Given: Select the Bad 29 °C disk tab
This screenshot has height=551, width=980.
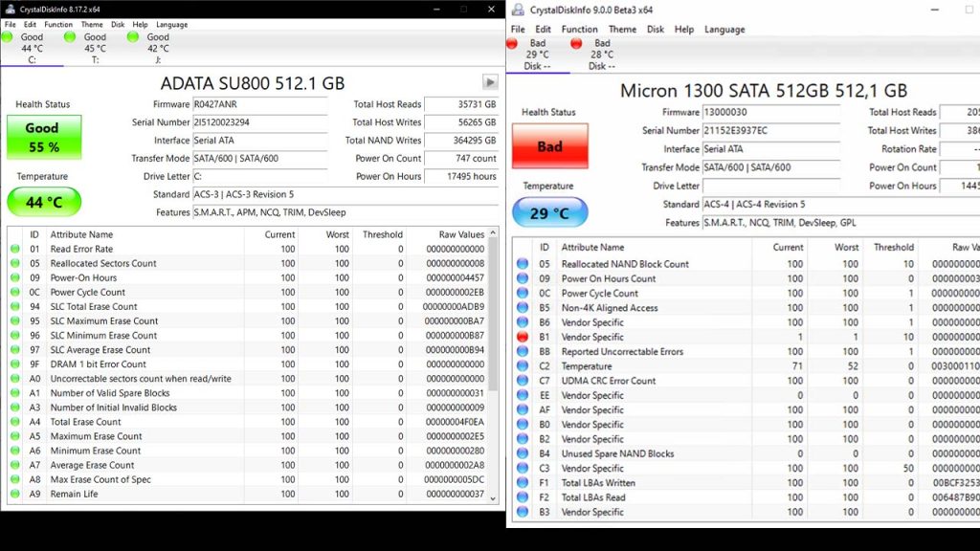Looking at the screenshot, I should click(x=538, y=55).
